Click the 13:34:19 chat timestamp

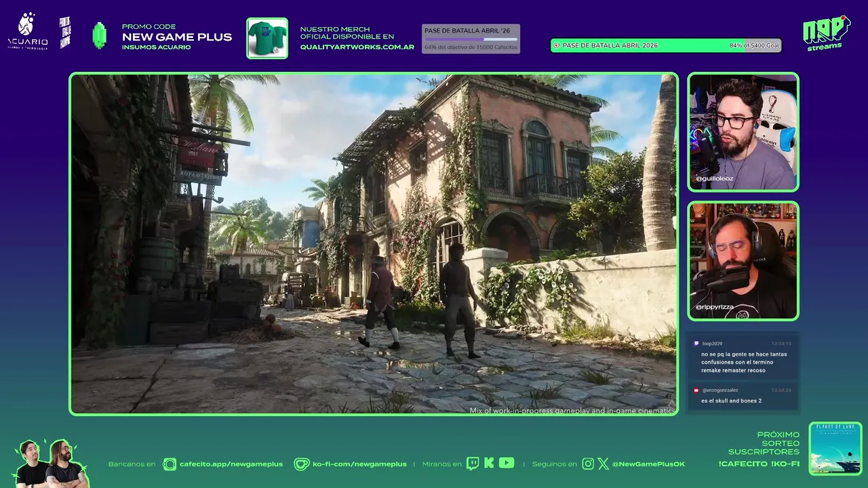click(x=781, y=344)
